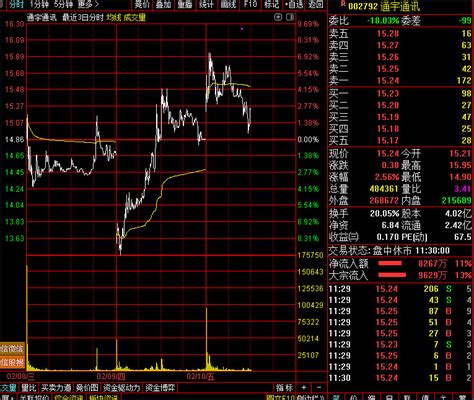
Task: Click the 卖五 price 15.28
Action: coord(388,34)
